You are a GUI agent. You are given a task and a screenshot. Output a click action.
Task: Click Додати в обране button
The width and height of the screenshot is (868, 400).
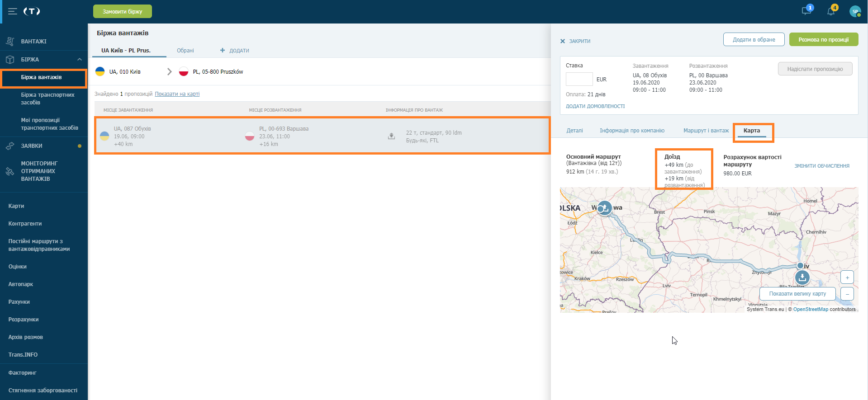pyautogui.click(x=754, y=39)
